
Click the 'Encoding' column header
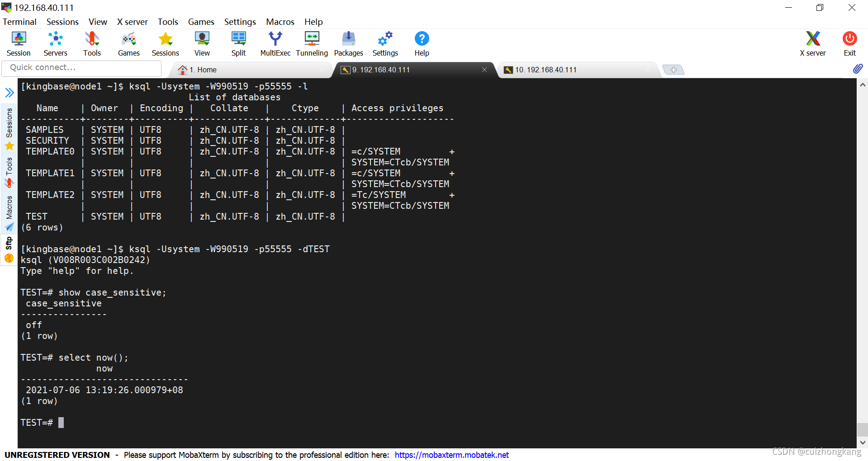pyautogui.click(x=161, y=108)
